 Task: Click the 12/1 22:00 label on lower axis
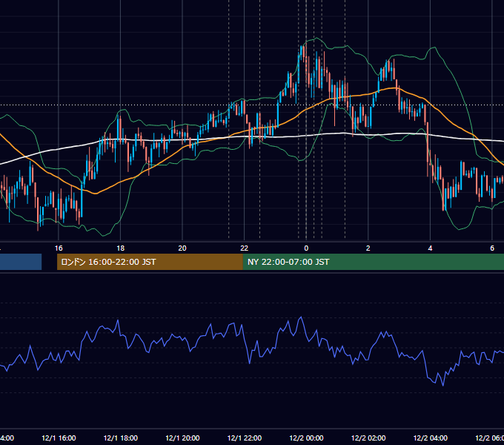pos(245,438)
